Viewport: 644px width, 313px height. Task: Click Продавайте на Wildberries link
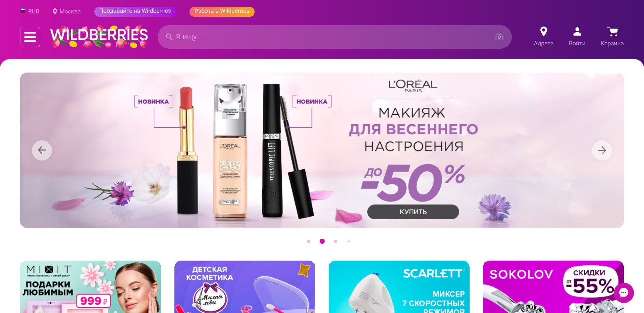(135, 11)
